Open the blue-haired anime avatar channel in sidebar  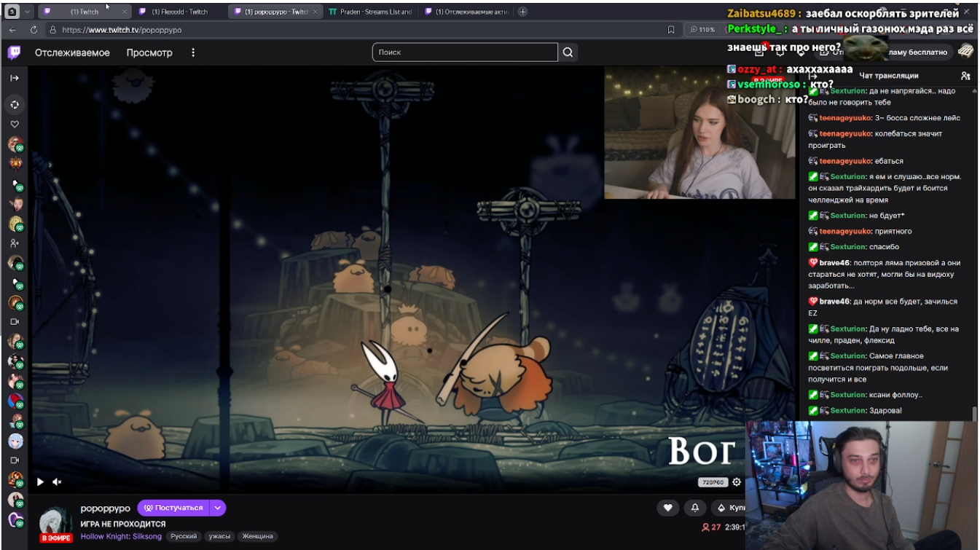click(15, 441)
